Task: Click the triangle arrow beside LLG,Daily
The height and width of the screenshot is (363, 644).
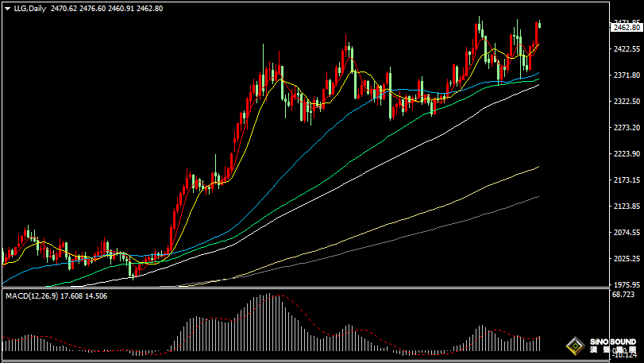Action: [x=7, y=8]
